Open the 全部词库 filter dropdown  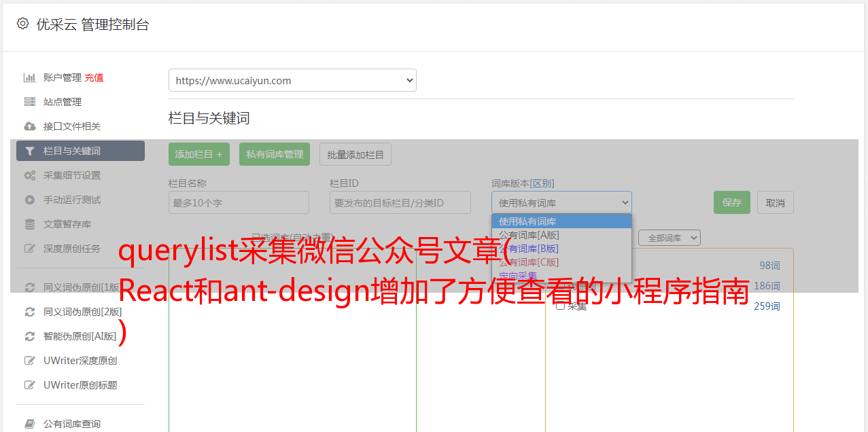670,238
